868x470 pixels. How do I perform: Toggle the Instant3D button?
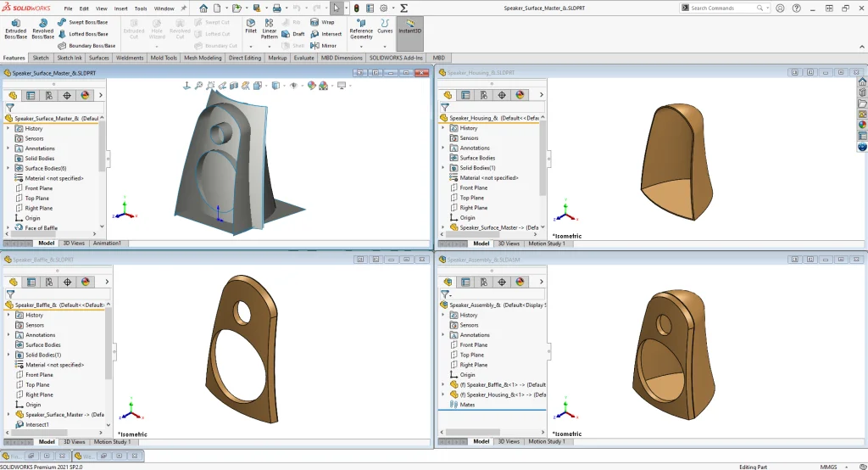[x=409, y=29]
